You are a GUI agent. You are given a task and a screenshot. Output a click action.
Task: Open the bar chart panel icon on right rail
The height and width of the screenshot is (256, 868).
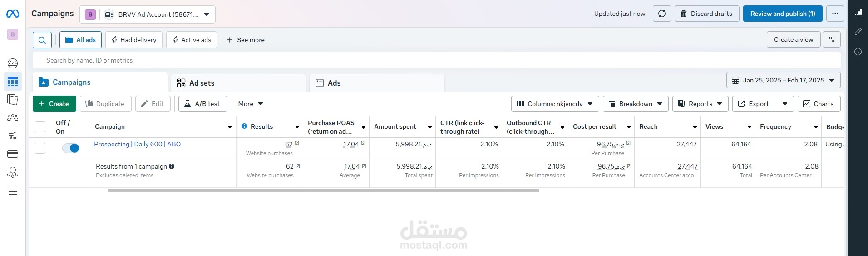pos(858,12)
